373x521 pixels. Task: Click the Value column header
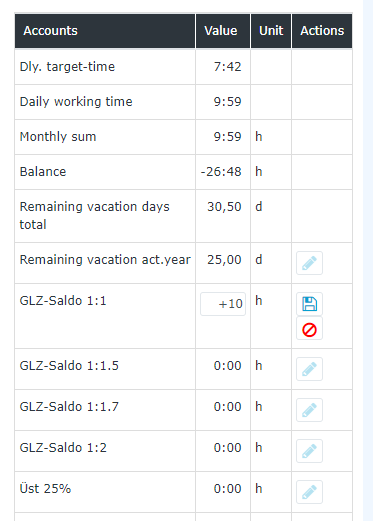223,31
